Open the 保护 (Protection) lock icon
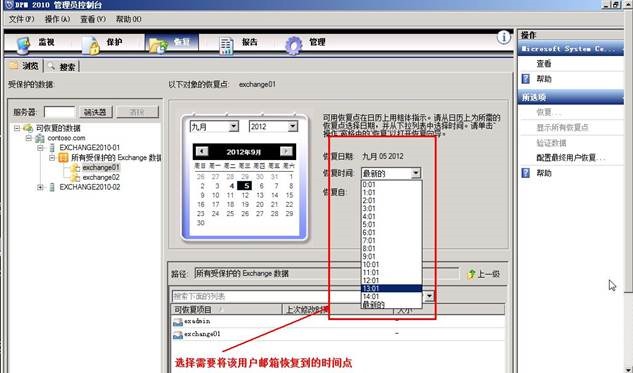Viewport: 633px width, 373px height. [x=90, y=45]
